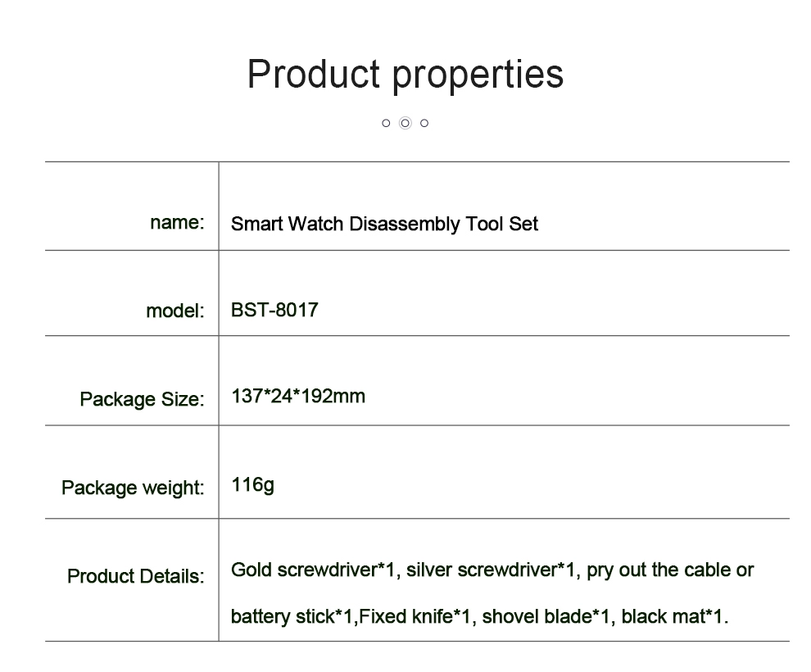Click the Product properties heading
The image size is (811, 672).
(x=405, y=75)
